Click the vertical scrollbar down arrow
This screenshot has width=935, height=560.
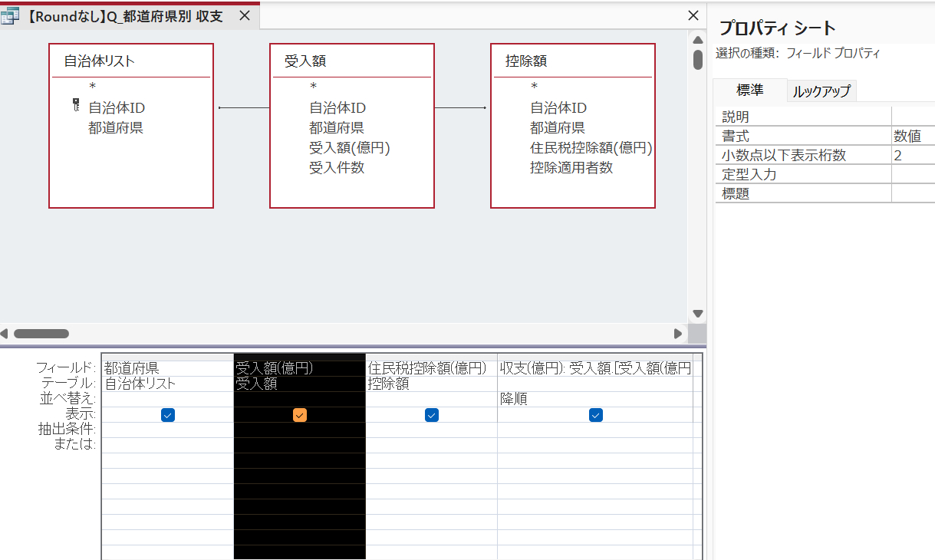[698, 313]
